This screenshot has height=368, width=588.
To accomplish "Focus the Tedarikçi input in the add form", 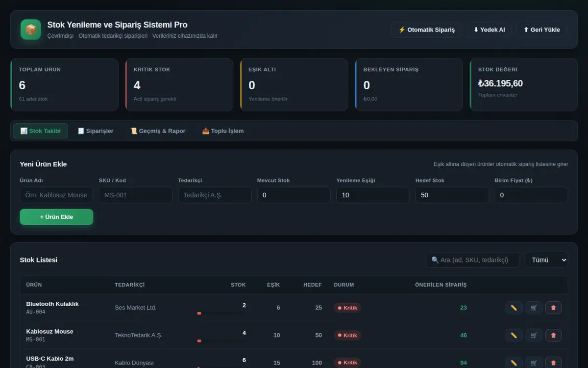I will coord(215,195).
